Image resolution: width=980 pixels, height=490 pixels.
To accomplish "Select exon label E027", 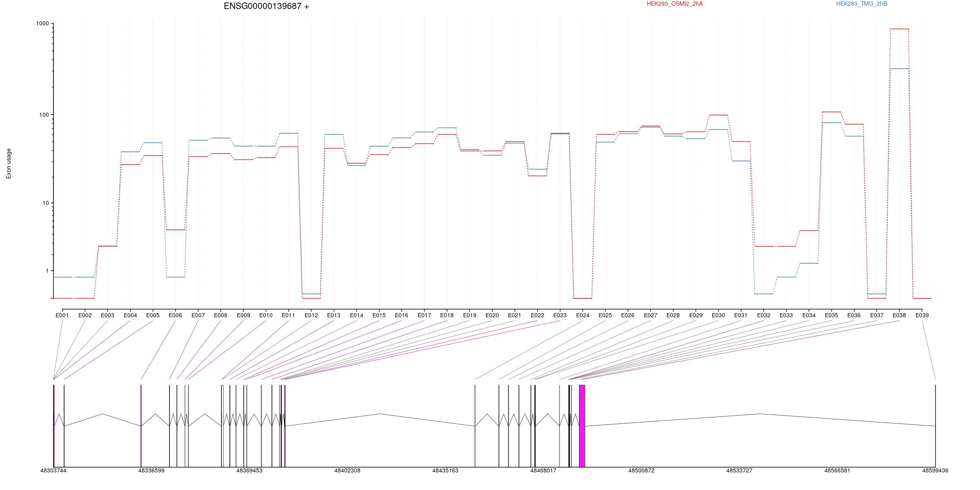I will (650, 315).
